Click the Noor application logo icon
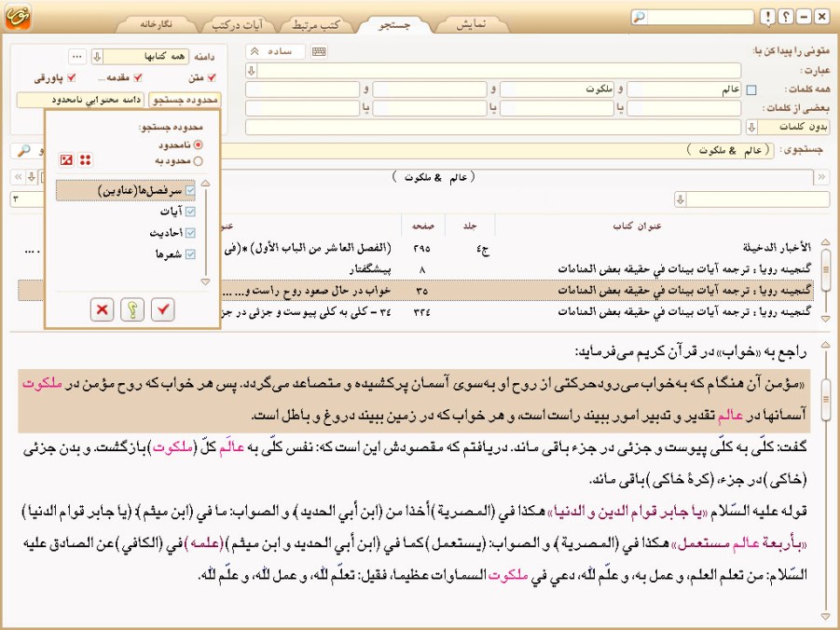 tap(19, 17)
